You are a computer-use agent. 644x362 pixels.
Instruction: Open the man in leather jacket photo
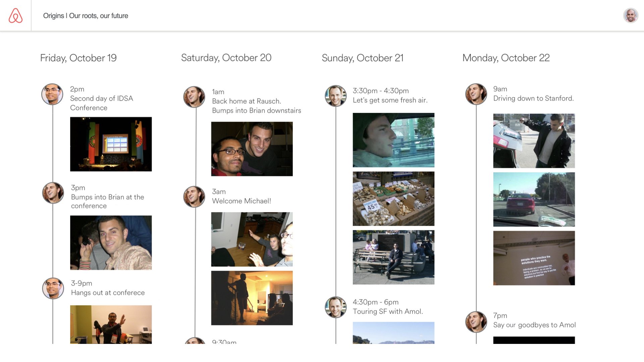pos(534,141)
